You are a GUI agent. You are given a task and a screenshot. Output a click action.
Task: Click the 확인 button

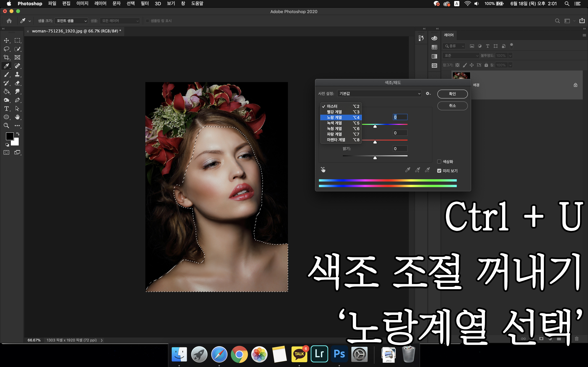452,94
